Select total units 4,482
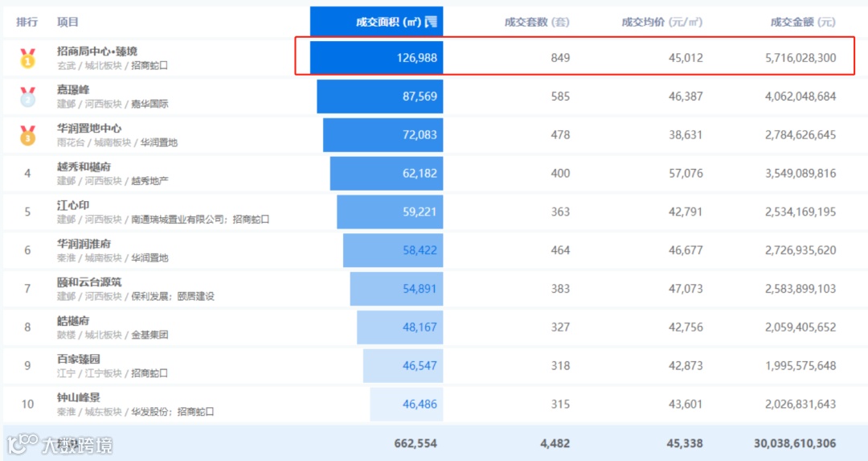 pyautogui.click(x=555, y=443)
